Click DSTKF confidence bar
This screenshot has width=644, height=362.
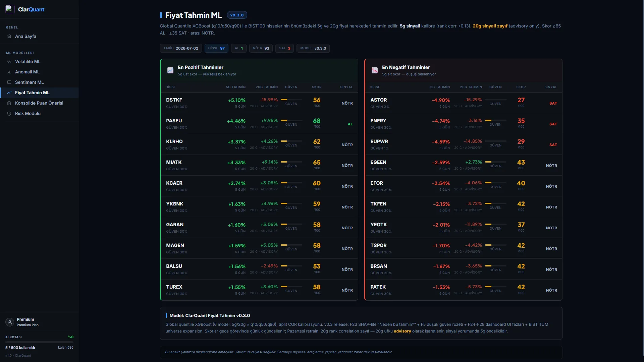coord(291,100)
